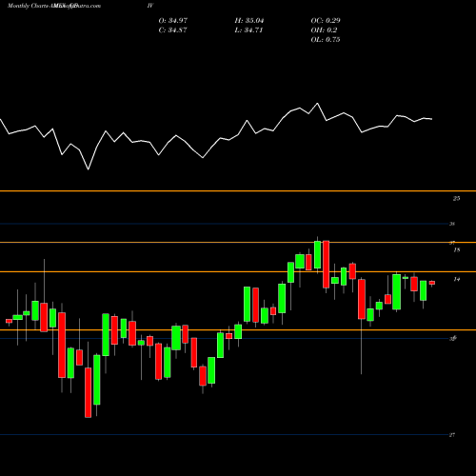Click the 'OH: 0.2' reading

coord(324,30)
